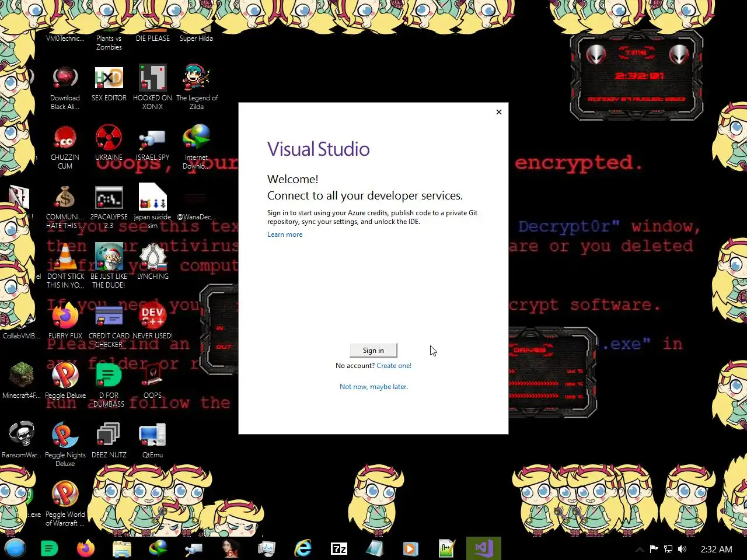Open the SEX EDITOR desktop icon
This screenshot has height=560, width=747.
pyautogui.click(x=109, y=83)
